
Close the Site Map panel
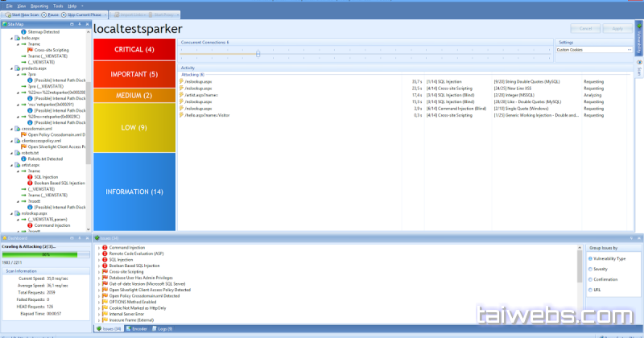click(88, 26)
